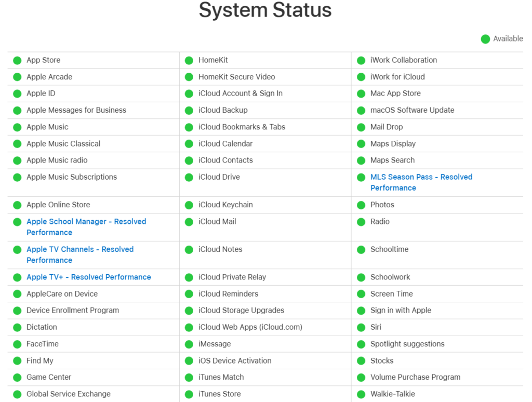The image size is (532, 402).
Task: Click the status icon beside iTunes Store
Action: [x=189, y=394]
